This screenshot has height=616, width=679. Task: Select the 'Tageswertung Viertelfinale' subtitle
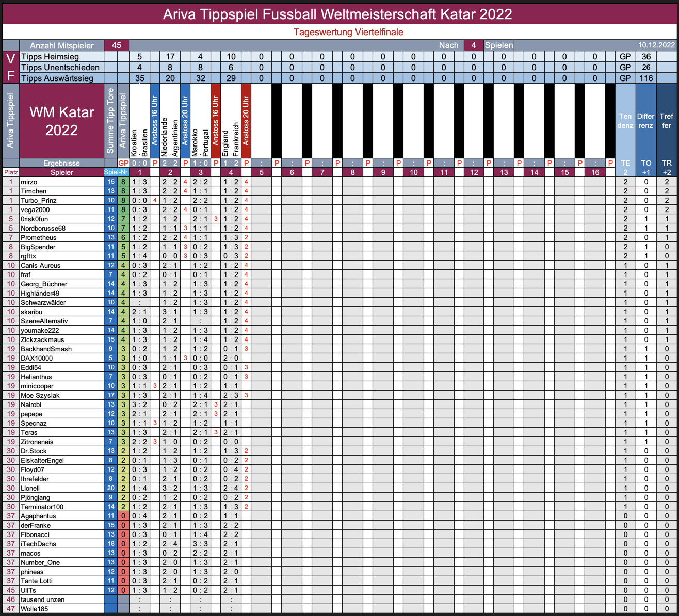(x=348, y=32)
